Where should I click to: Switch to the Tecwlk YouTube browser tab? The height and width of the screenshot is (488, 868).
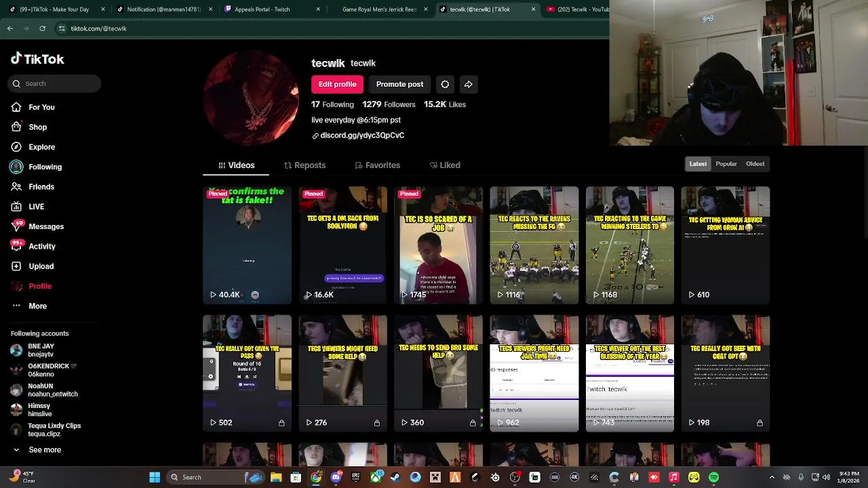tap(578, 9)
